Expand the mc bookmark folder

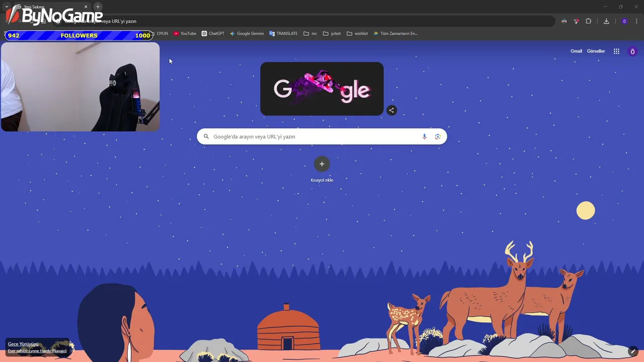310,34
